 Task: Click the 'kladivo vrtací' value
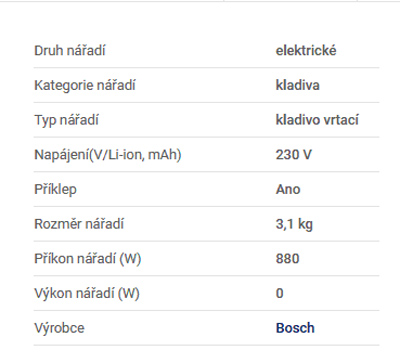[x=317, y=120]
